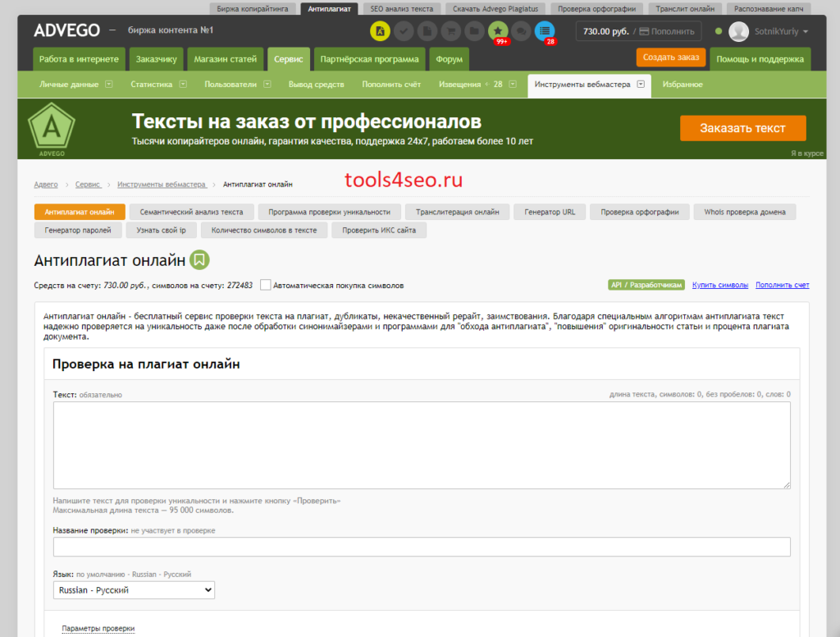The width and height of the screenshot is (840, 637).
Task: Open the top Проверка орфографии tab
Action: tap(597, 8)
